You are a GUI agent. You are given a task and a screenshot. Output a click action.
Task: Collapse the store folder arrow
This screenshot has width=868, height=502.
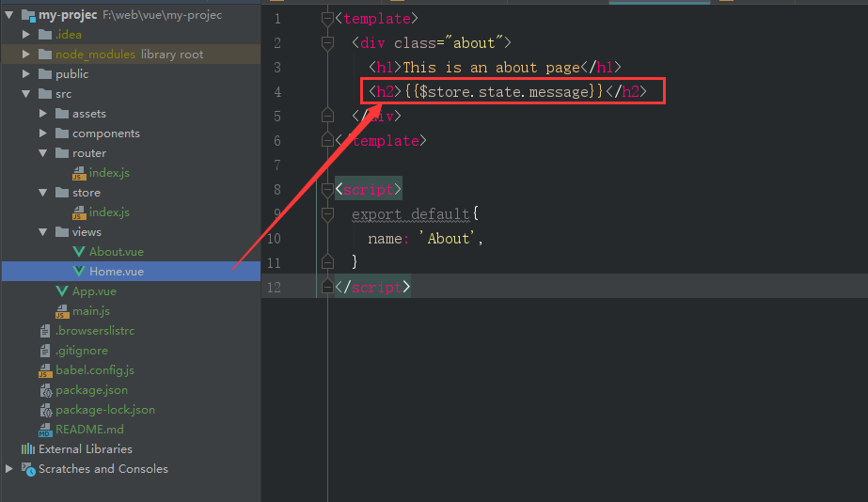click(43, 193)
